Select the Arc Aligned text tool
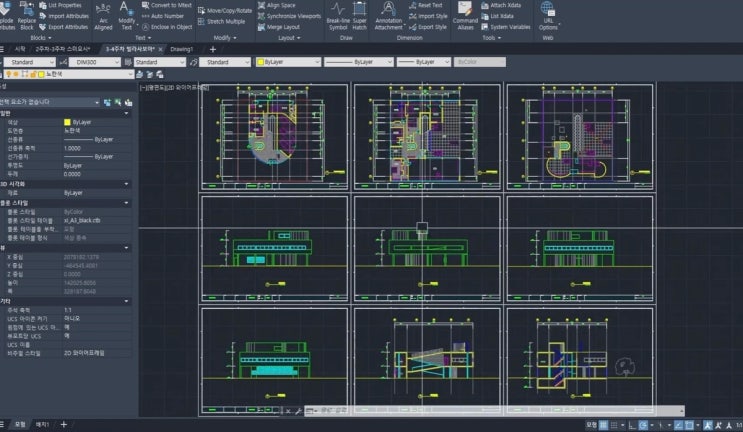 click(x=103, y=16)
